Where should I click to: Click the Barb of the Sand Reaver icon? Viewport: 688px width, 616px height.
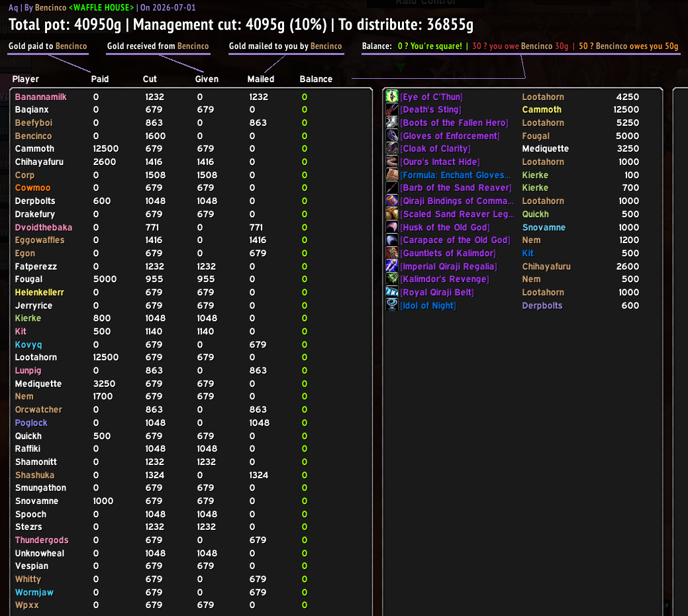pyautogui.click(x=392, y=188)
